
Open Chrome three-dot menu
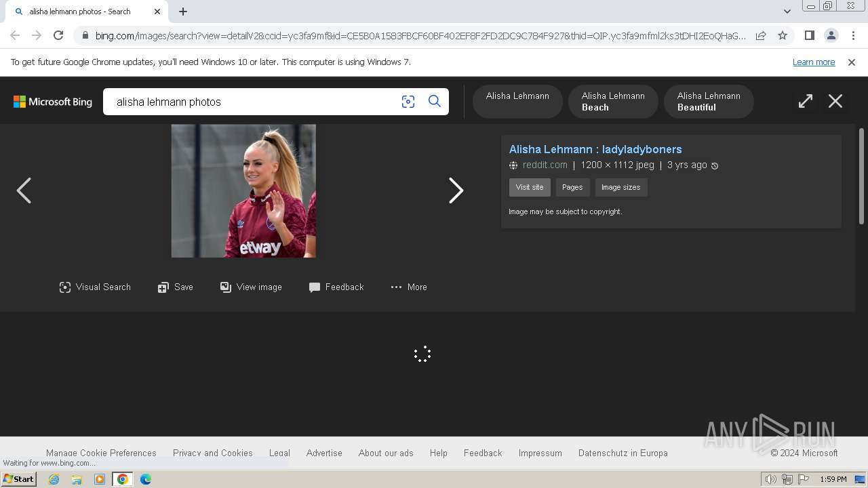click(x=852, y=35)
